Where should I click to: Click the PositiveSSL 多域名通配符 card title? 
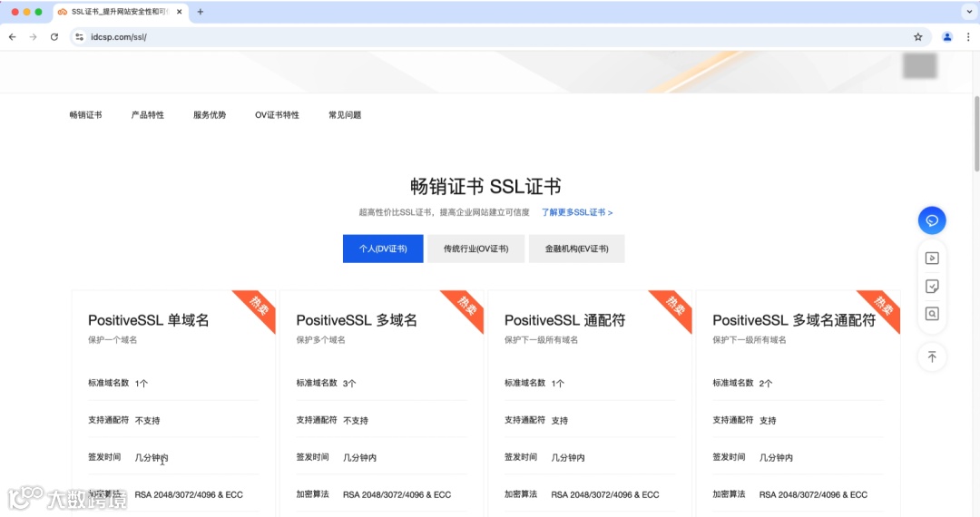coord(794,320)
